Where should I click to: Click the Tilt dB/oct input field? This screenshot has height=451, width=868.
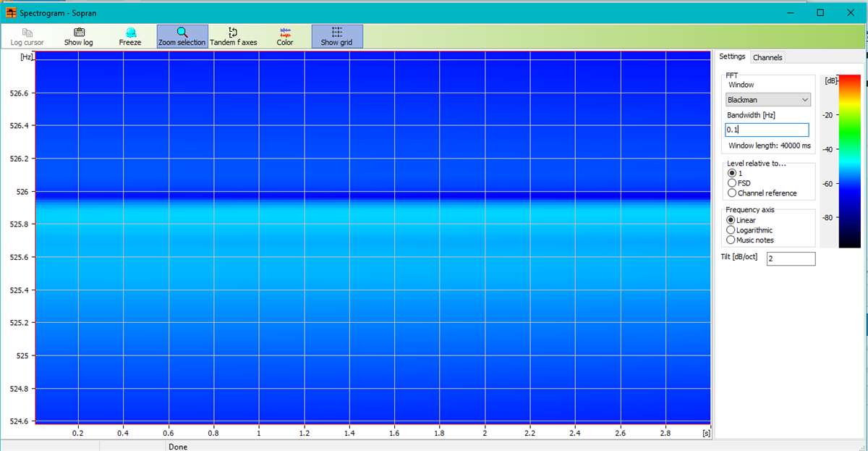[x=791, y=258]
